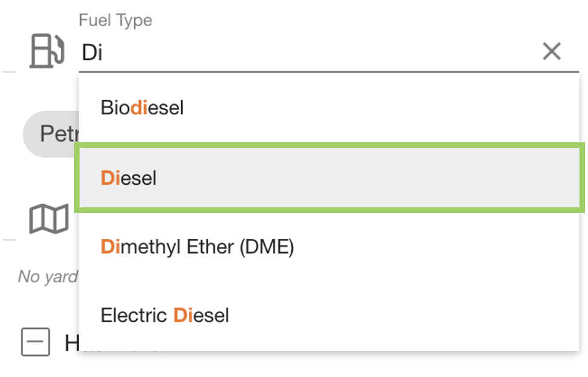Select Biodiesel from the suggestions

pos(142,108)
